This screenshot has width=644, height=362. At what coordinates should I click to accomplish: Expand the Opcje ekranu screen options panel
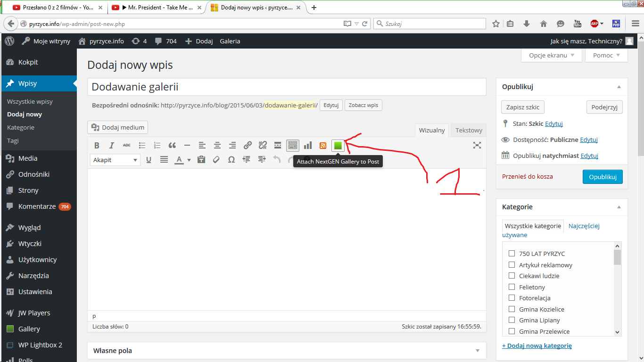click(x=551, y=55)
